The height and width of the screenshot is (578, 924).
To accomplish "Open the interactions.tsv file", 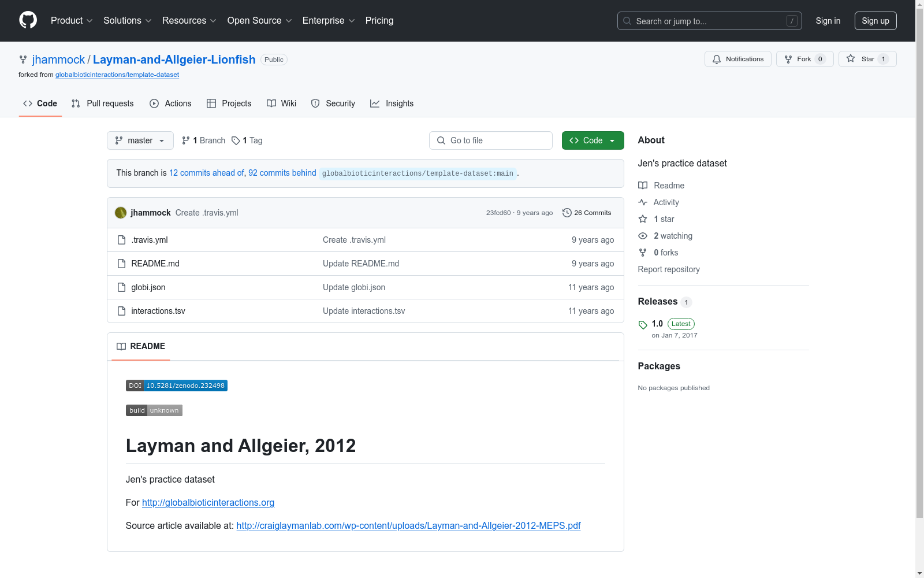I will click(158, 311).
